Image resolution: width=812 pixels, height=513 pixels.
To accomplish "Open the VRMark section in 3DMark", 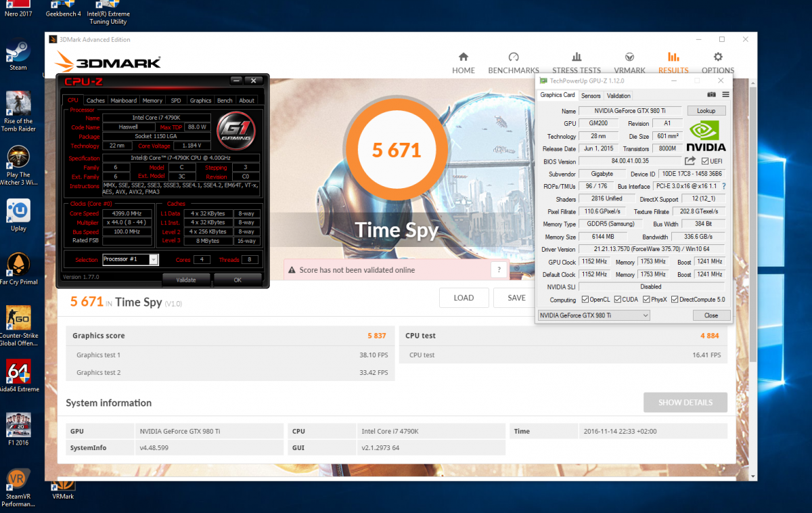I will [x=629, y=62].
